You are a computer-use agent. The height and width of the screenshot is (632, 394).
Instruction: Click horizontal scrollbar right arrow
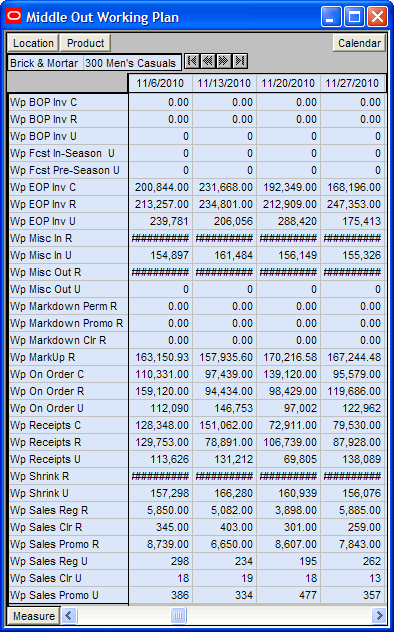point(379,616)
